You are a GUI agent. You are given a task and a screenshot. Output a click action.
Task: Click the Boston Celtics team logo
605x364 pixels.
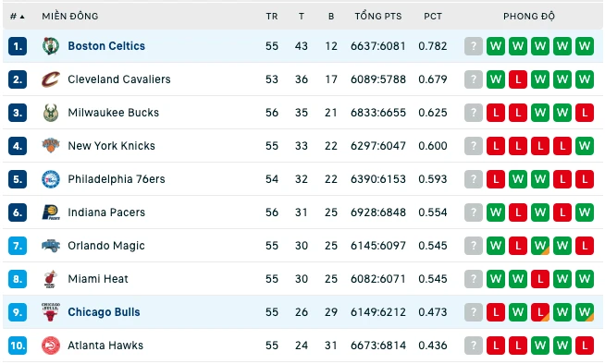[x=51, y=46]
